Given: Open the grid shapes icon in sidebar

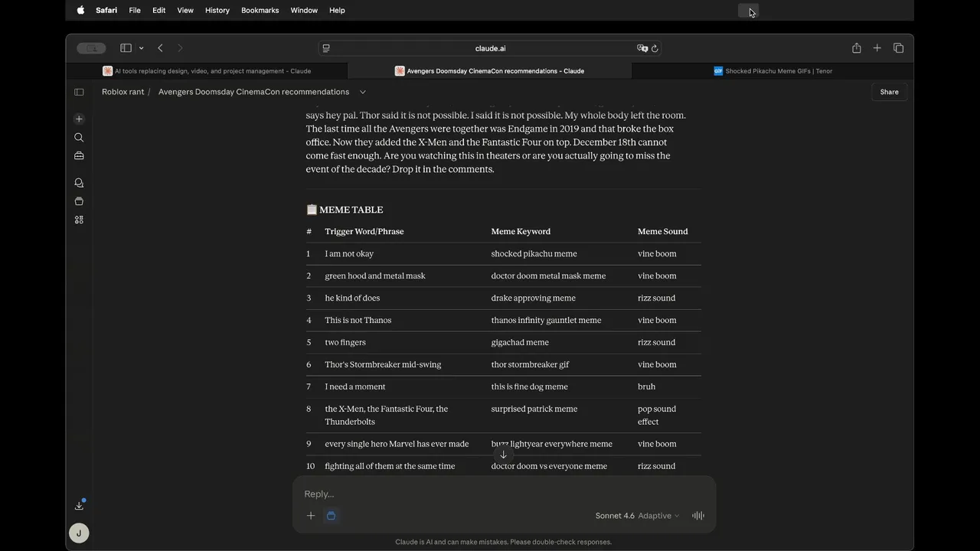Looking at the screenshot, I should [79, 220].
